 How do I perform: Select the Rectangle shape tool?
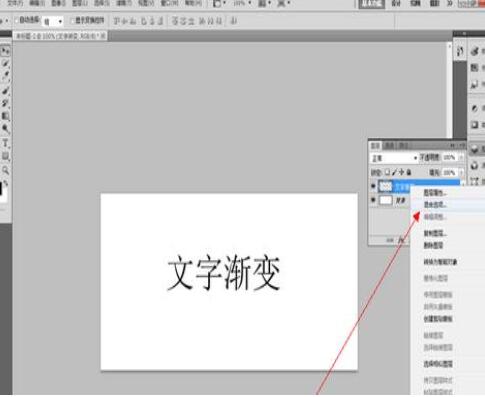coord(5,156)
